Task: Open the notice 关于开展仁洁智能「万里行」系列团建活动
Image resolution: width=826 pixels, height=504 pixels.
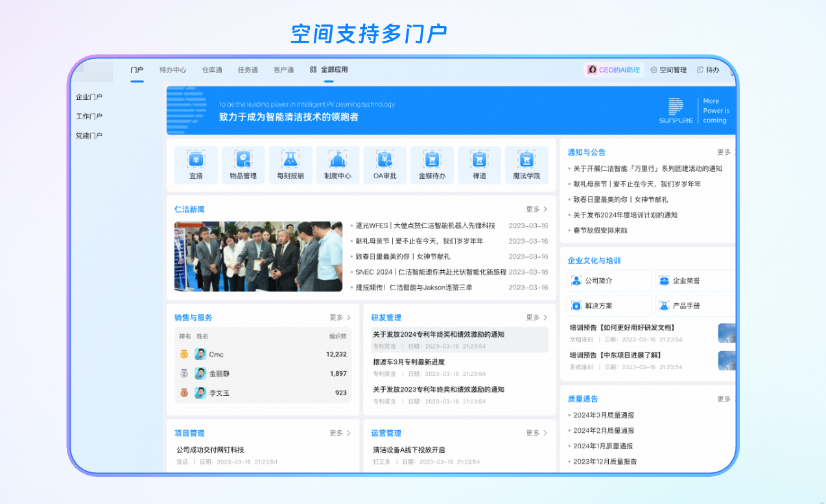Action: [x=648, y=168]
